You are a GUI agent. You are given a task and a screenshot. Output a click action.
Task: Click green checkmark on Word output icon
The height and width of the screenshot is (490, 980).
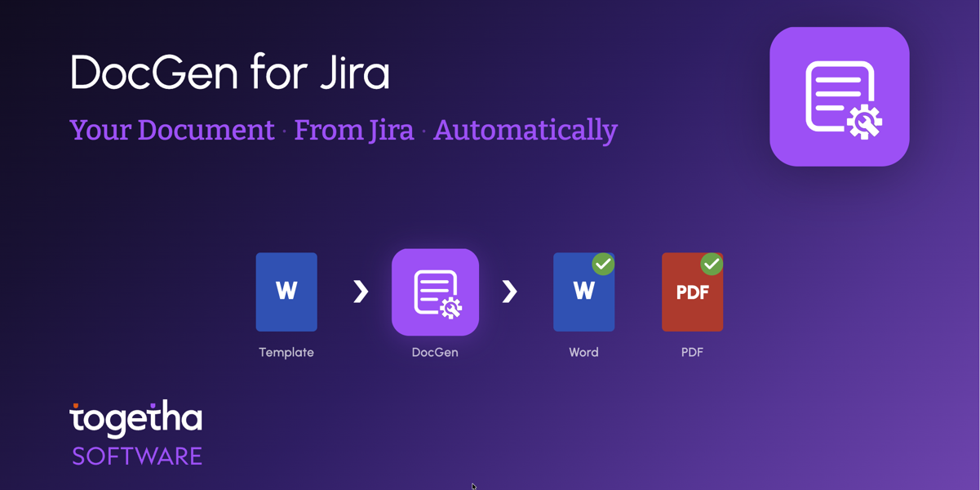pyautogui.click(x=603, y=264)
